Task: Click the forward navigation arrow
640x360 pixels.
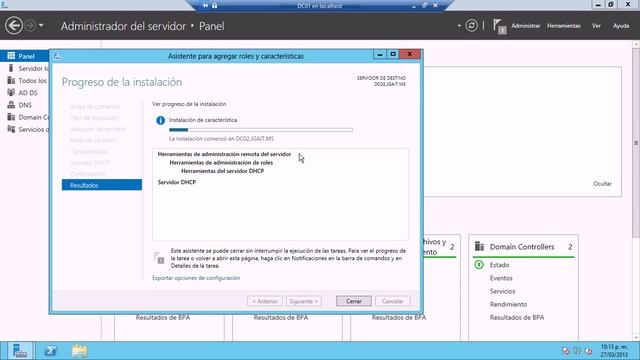Action: [x=30, y=26]
